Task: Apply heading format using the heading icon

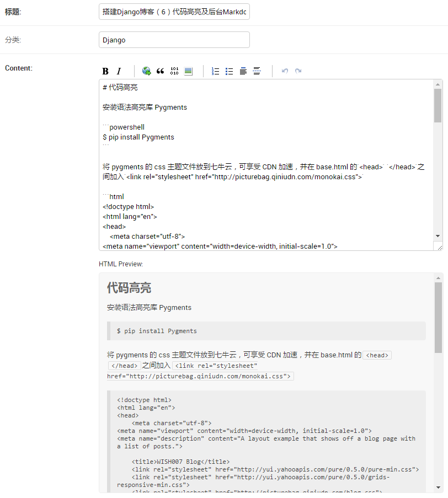Action: click(x=243, y=71)
